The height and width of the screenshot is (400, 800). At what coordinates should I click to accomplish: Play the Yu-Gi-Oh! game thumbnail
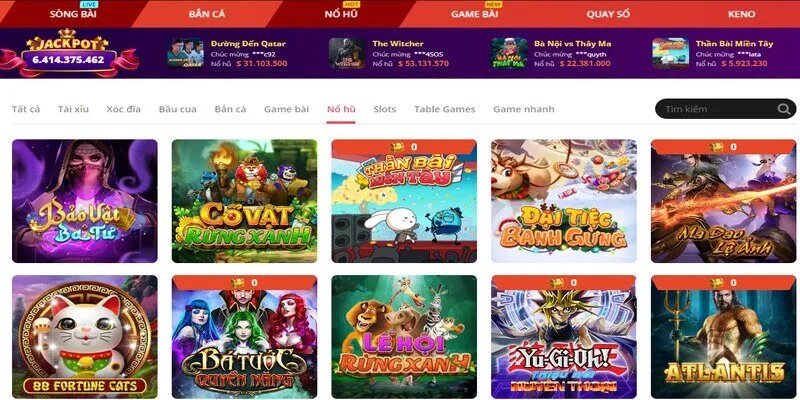[x=564, y=337]
